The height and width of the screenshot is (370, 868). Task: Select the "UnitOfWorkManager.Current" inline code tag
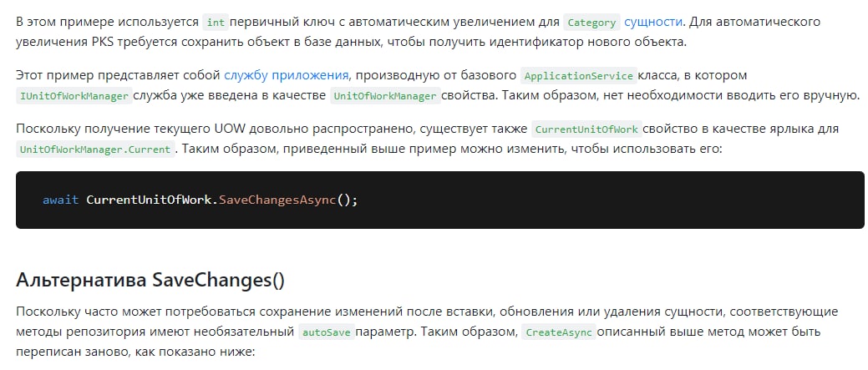coord(94,150)
